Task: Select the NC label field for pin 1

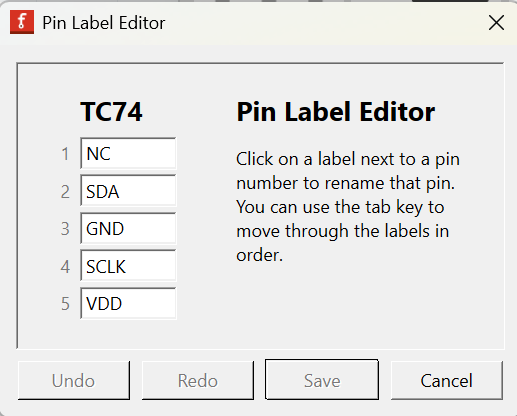Action: pos(128,153)
